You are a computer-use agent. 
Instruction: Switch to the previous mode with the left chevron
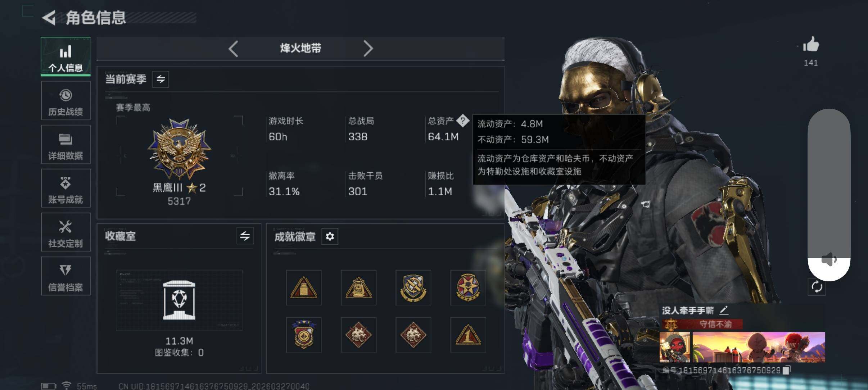click(233, 49)
